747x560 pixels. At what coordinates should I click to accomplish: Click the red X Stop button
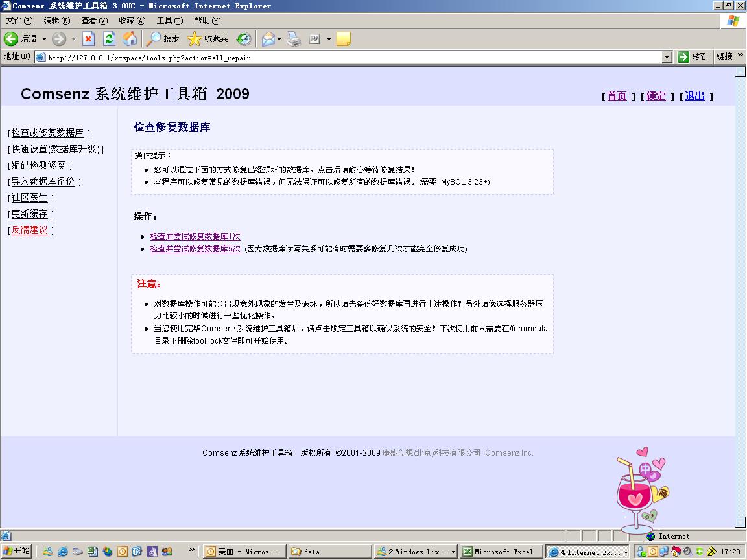89,39
